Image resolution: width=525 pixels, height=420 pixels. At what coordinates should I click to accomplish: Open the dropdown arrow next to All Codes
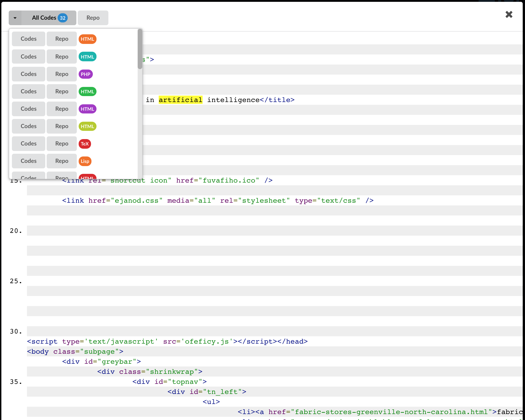(x=15, y=18)
